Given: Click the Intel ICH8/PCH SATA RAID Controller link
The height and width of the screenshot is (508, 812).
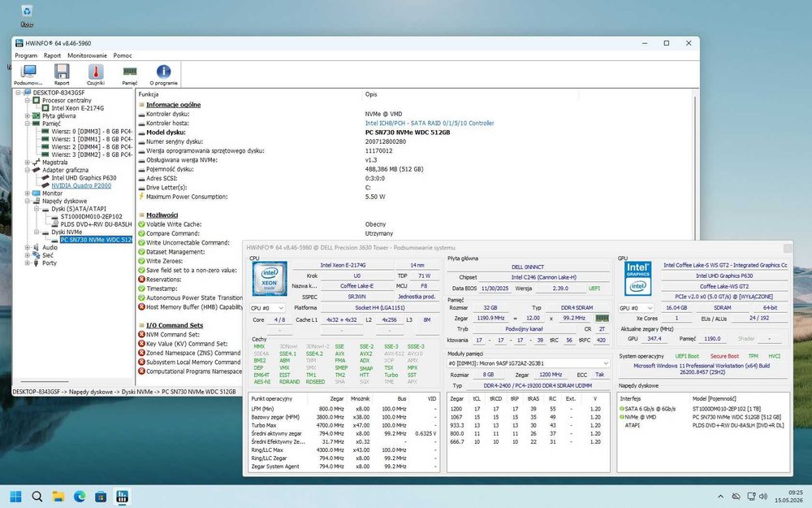Looking at the screenshot, I should coord(430,124).
